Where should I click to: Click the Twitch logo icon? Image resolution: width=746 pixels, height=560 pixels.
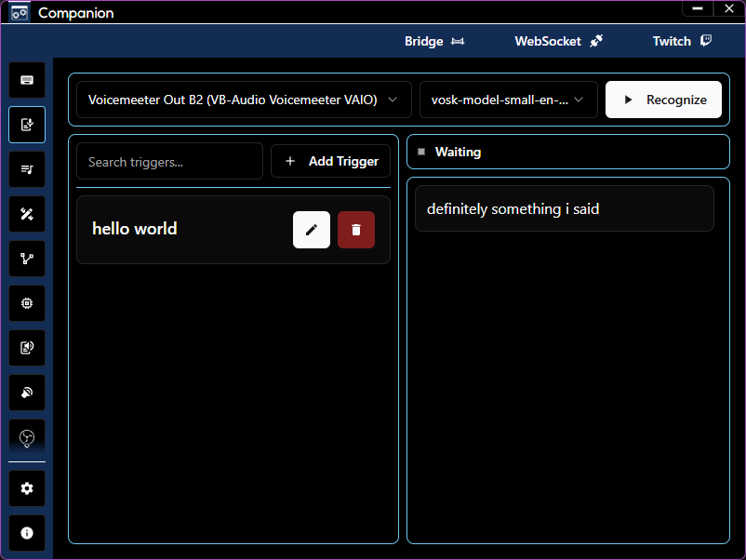(x=706, y=41)
